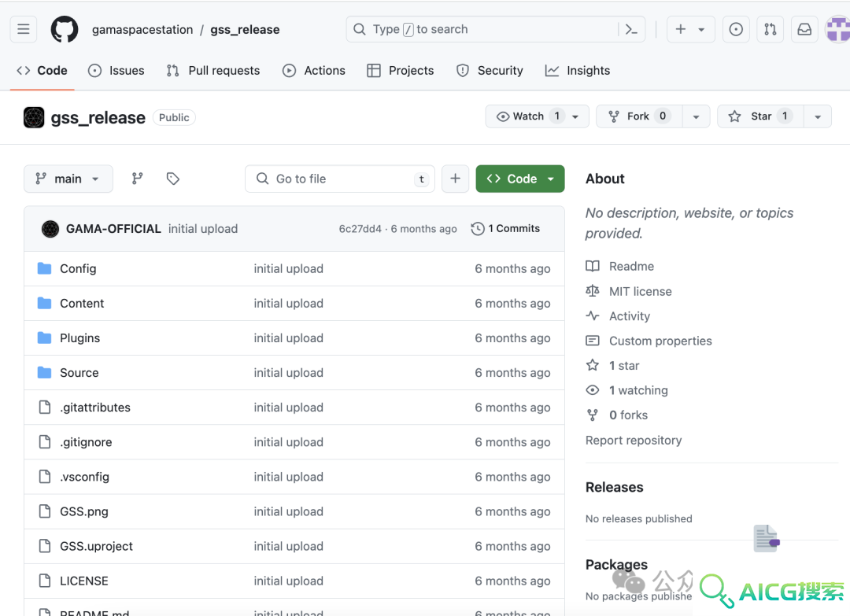Viewport: 850px width, 616px height.
Task: Open the Fork options dropdown arrow
Action: click(x=696, y=116)
